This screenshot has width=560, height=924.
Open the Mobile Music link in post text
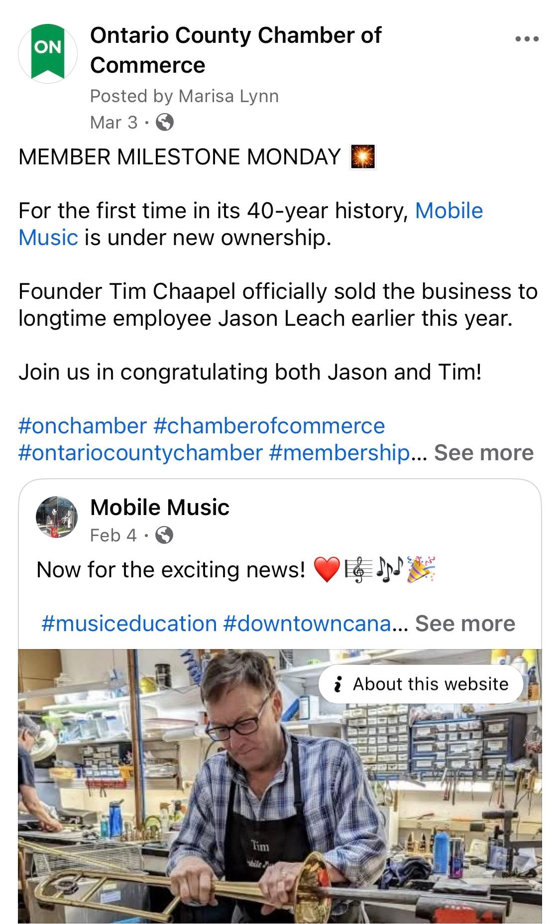[448, 211]
